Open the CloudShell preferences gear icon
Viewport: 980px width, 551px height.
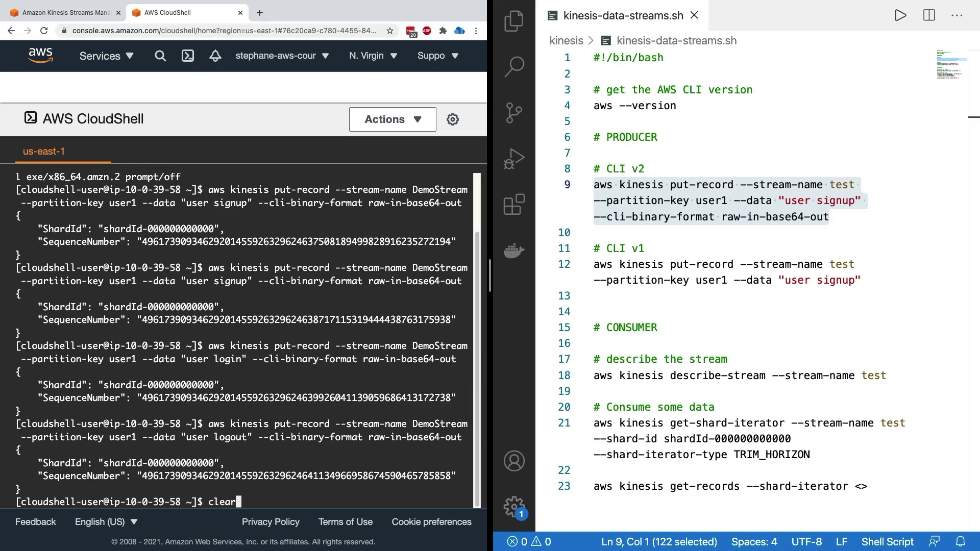click(453, 119)
